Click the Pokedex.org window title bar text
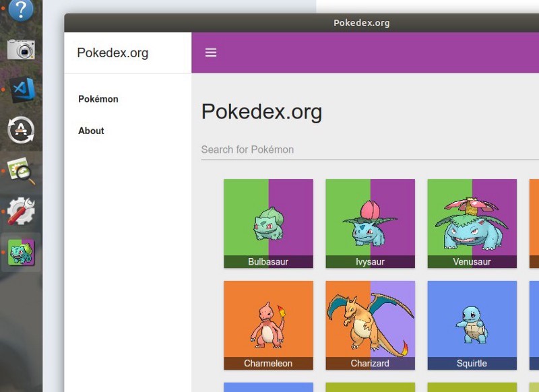Screen dimensions: 539x392 362,23
